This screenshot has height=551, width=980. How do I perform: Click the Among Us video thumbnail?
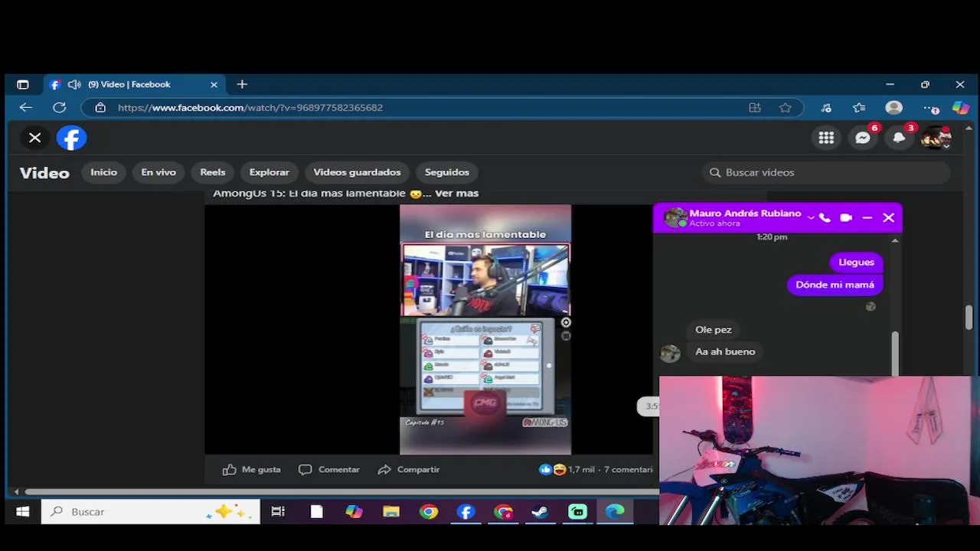tap(485, 330)
